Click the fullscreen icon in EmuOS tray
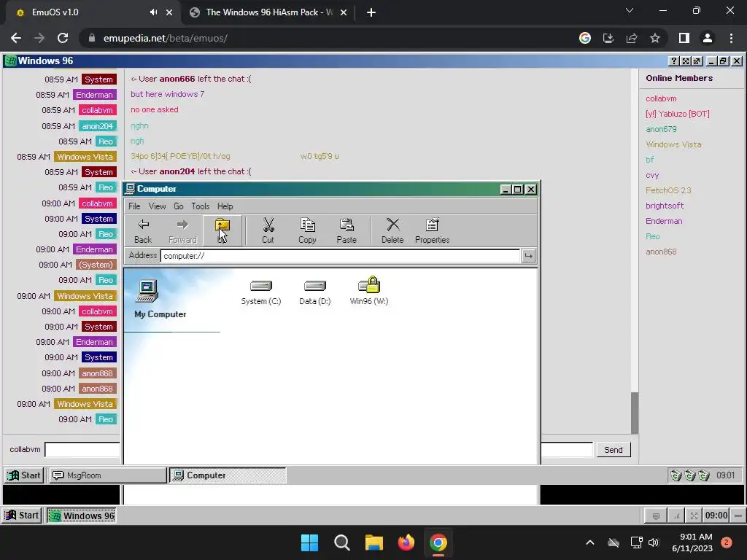This screenshot has height=560, width=747. (694, 516)
